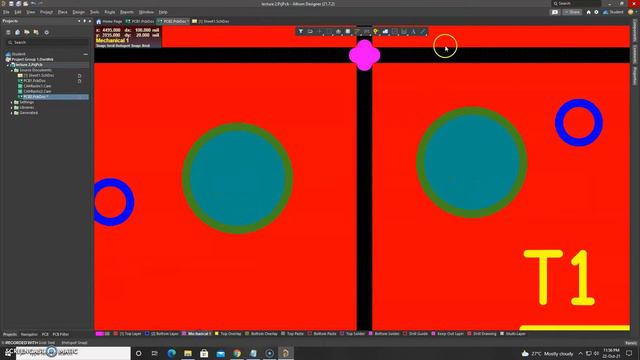This screenshot has height=360, width=640.
Task: Expand the Settings folder in project tree
Action: (12, 102)
